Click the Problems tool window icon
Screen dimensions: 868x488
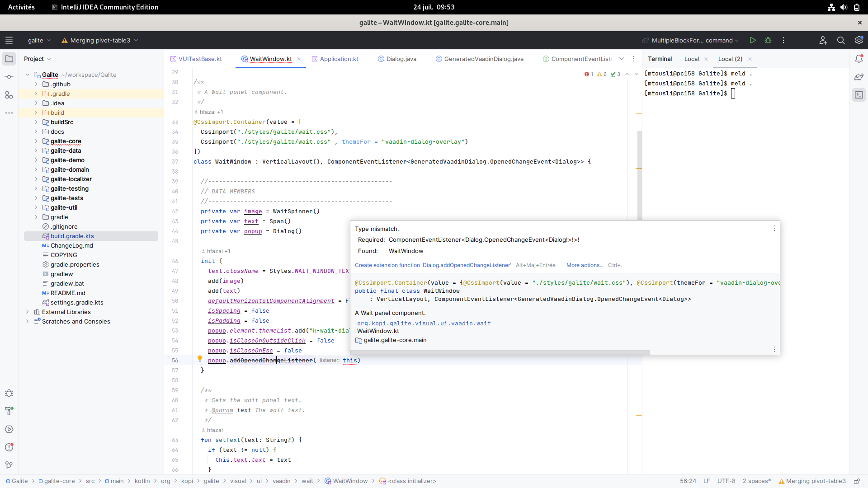point(9,447)
